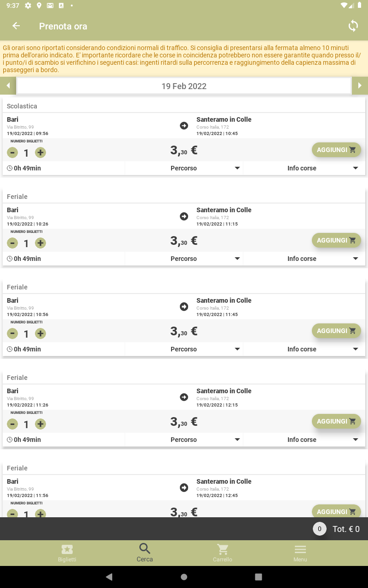Increase tickets for the 09:56 Scolastica trip

tap(40, 153)
